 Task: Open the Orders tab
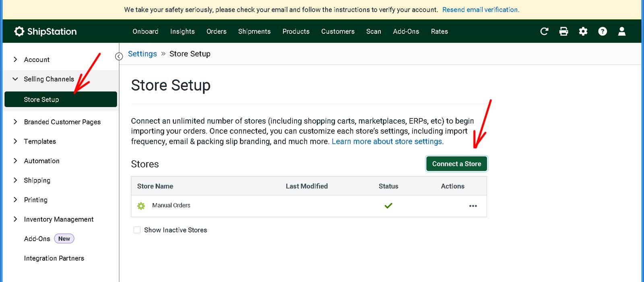point(217,31)
